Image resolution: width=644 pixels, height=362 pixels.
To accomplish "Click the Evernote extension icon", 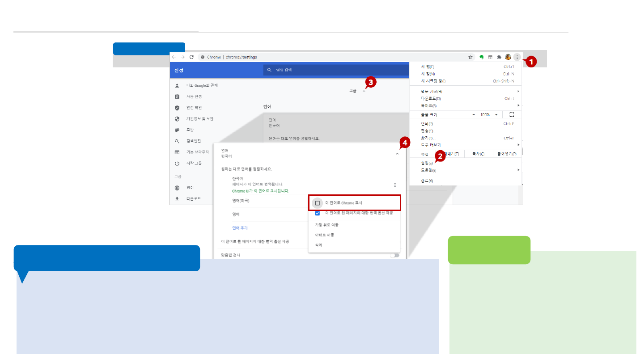I will (482, 57).
